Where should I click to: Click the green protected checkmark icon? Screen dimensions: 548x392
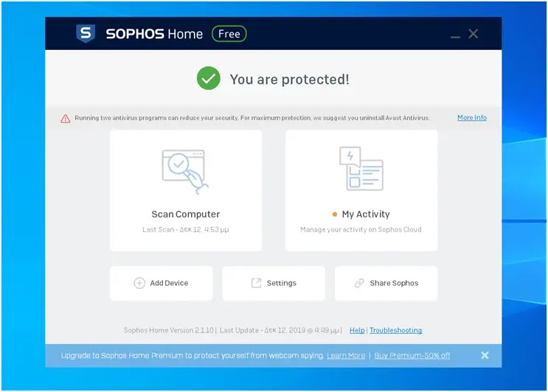coord(208,78)
